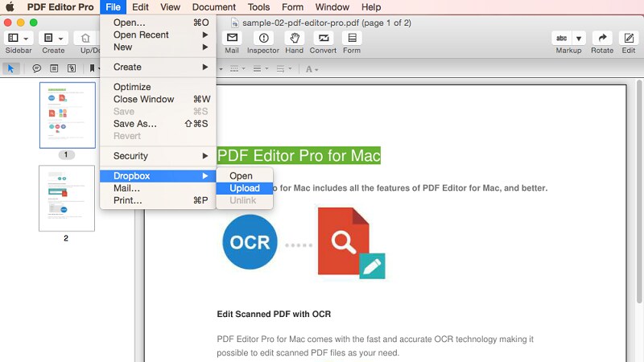Viewport: 644px width, 362px height.
Task: Choose Print… from the File menu
Action: click(x=158, y=200)
